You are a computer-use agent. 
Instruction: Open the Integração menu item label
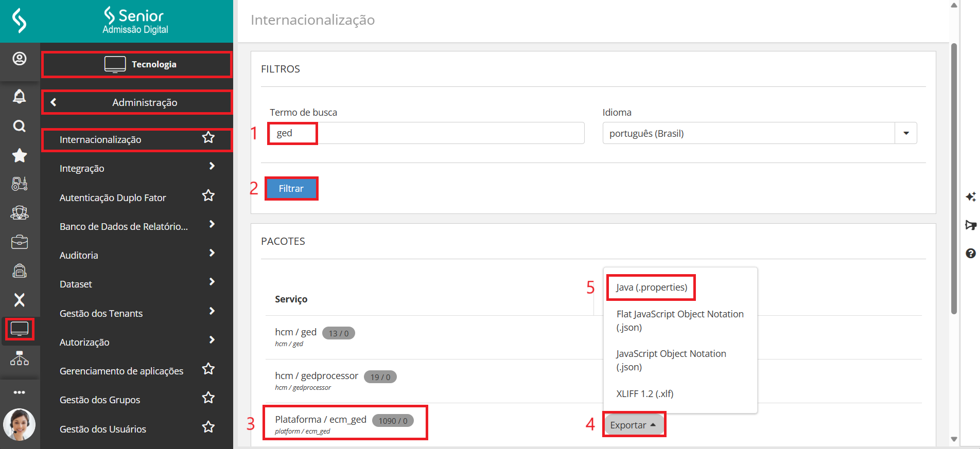click(x=82, y=169)
